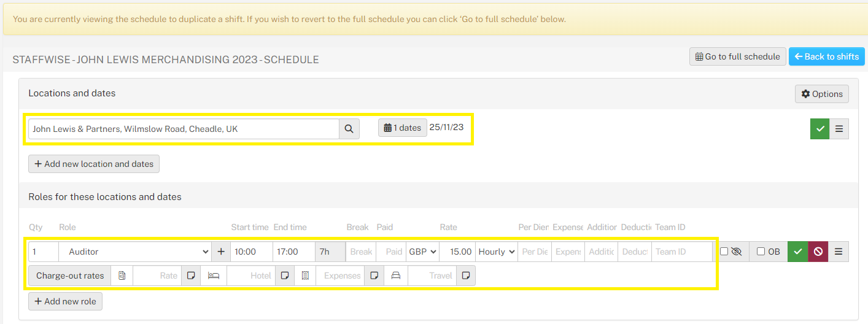Click plus button beside Auditor role
The height and width of the screenshot is (324, 868).
tap(221, 252)
